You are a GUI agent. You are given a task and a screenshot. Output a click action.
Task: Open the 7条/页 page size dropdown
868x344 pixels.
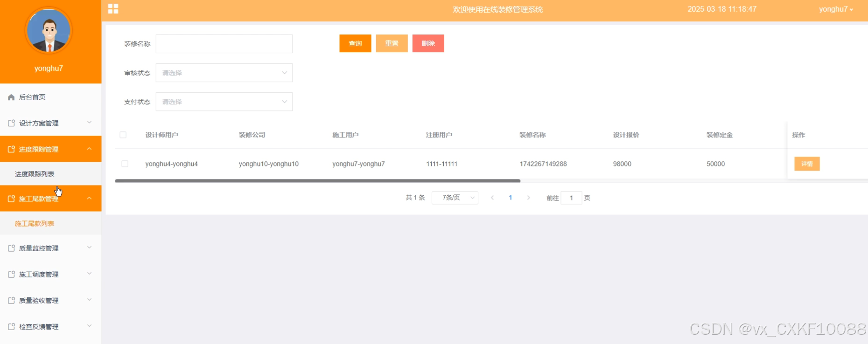coord(455,198)
